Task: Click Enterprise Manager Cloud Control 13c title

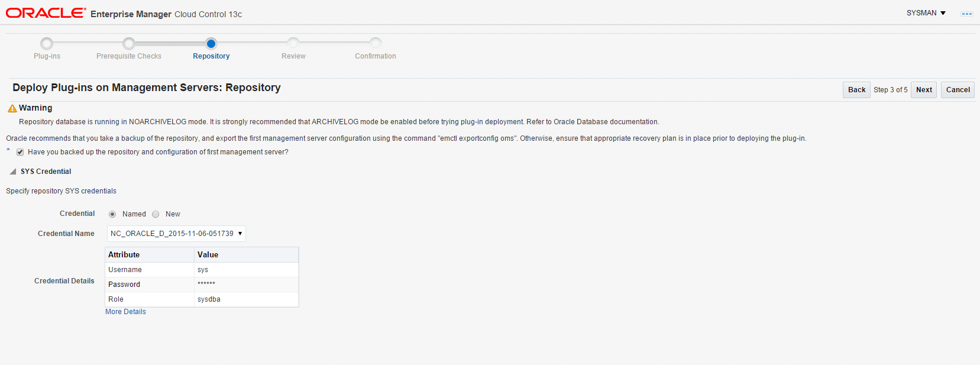Action: 166,14
